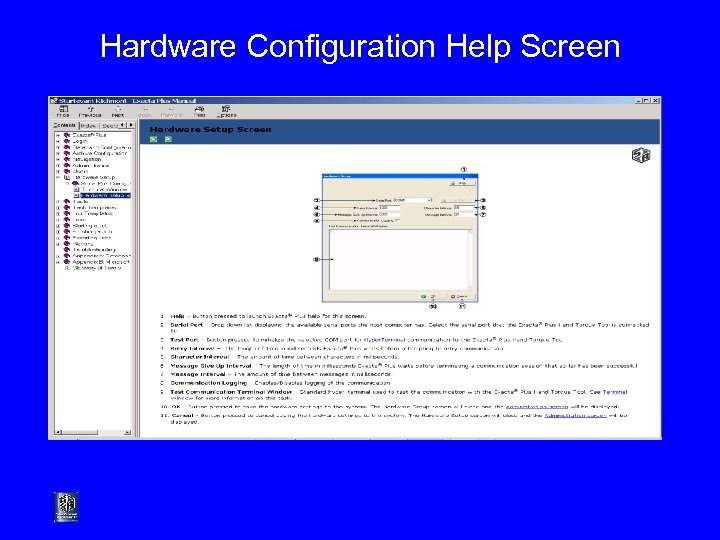Click the contents pane scroll-left arrow
The height and width of the screenshot is (540, 720).
pyautogui.click(x=58, y=432)
